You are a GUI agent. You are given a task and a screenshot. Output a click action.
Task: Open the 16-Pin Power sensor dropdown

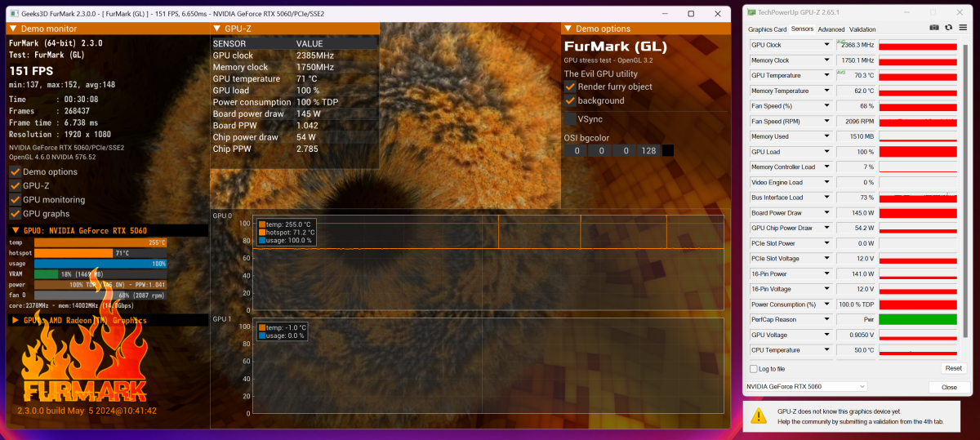pyautogui.click(x=826, y=274)
